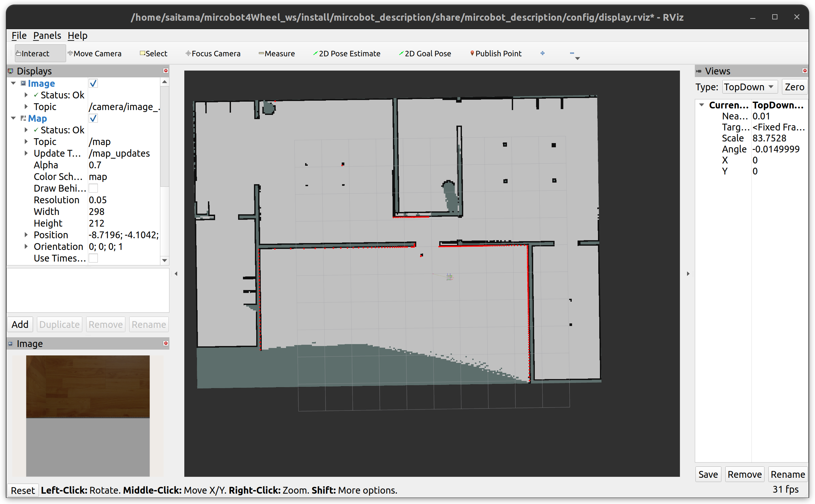The height and width of the screenshot is (504, 815).
Task: Open the File menu
Action: [19, 35]
